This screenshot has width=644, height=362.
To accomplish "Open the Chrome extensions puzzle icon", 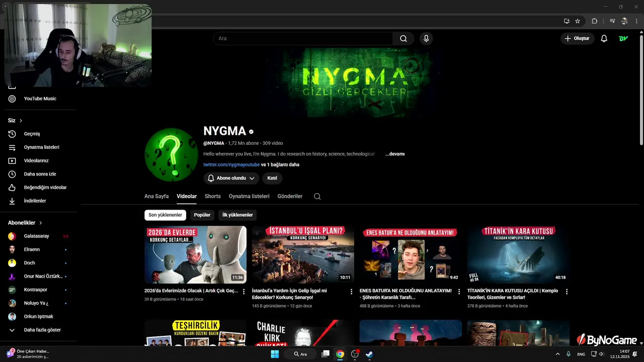I will pos(595,21).
